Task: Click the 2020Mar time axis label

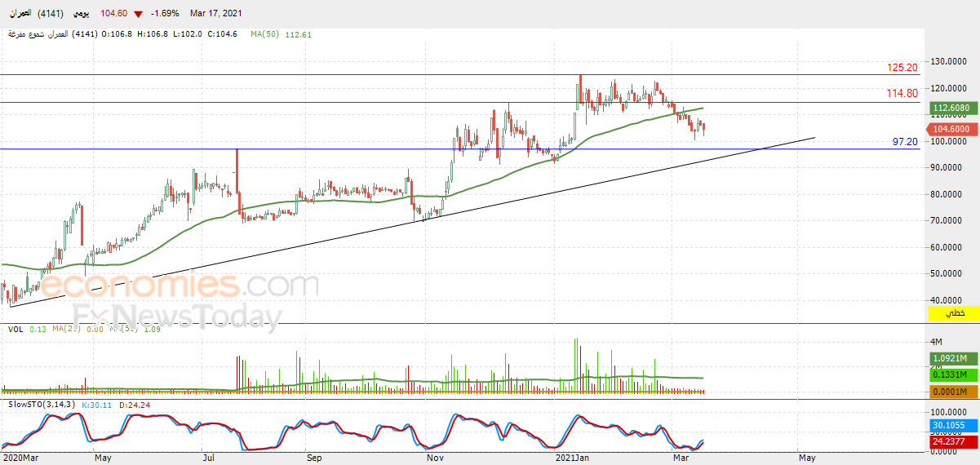Action: coord(19,458)
